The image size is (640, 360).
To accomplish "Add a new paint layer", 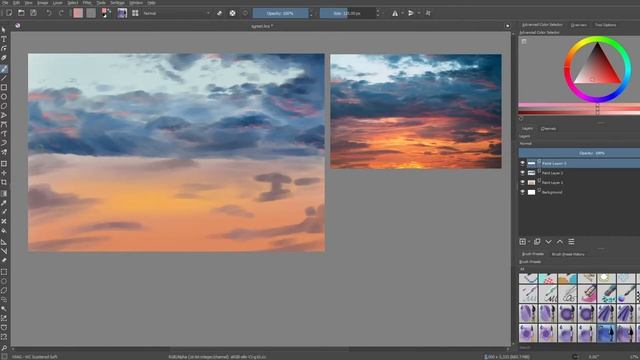I will 522,242.
